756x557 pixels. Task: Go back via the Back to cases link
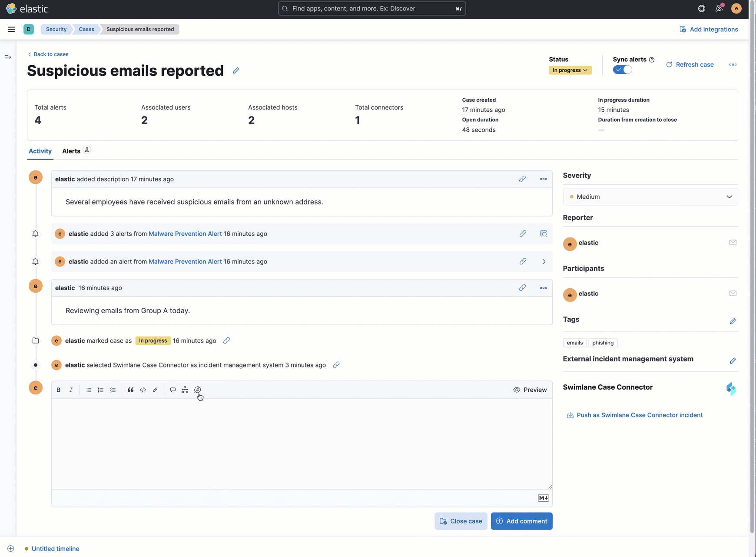point(48,54)
